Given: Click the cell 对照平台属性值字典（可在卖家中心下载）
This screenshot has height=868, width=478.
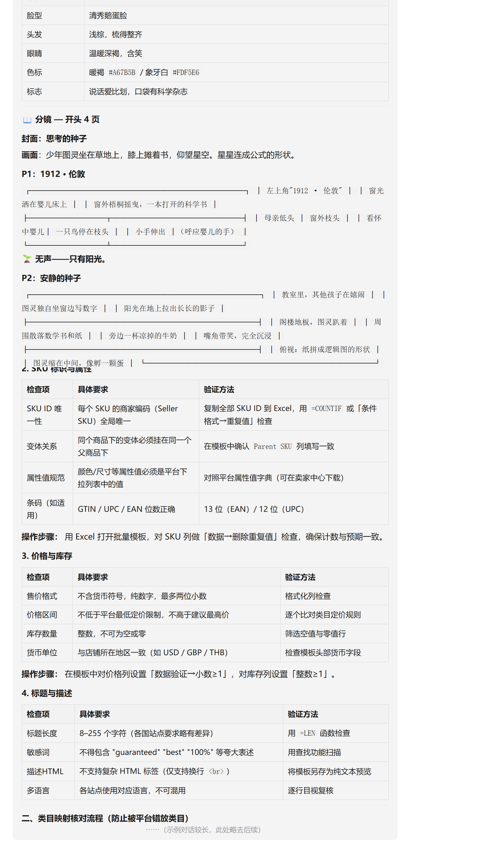Looking at the screenshot, I should [x=294, y=478].
